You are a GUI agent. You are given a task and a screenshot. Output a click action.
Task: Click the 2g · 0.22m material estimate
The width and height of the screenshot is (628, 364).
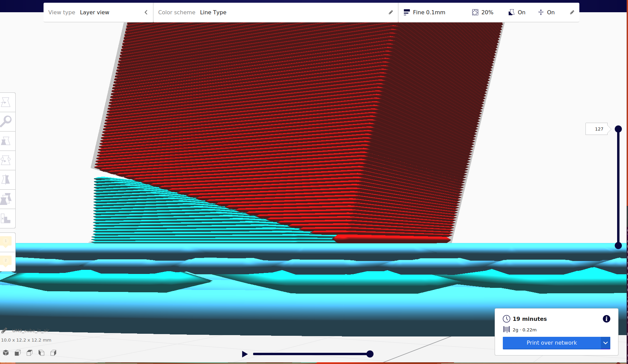coord(525,330)
